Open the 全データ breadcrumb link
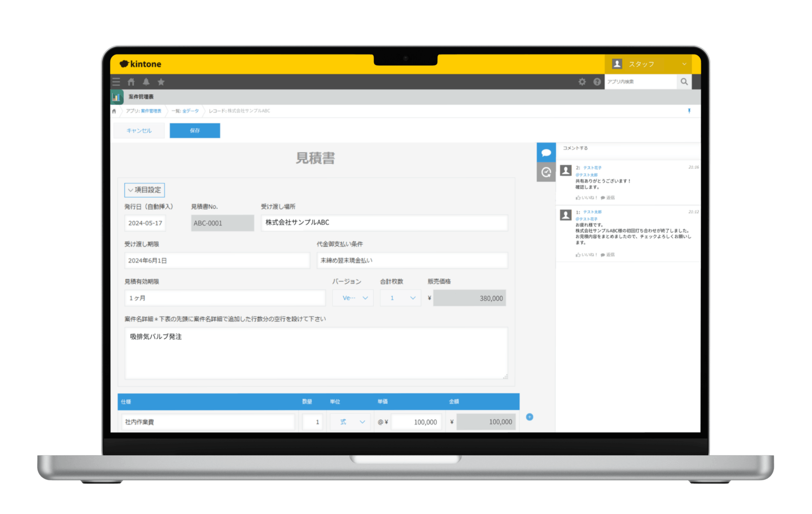Image resolution: width=812 pixels, height=514 pixels. click(x=190, y=111)
